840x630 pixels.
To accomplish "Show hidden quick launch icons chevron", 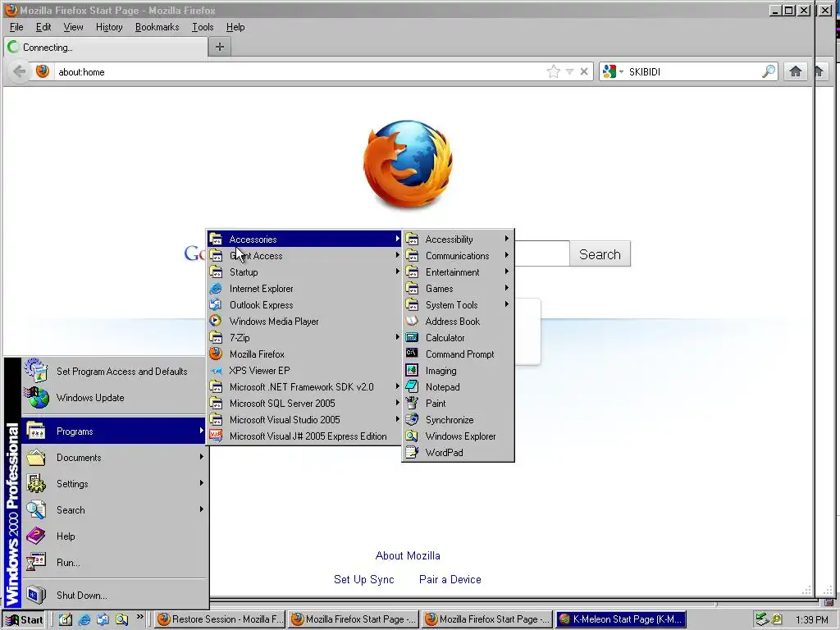I will [139, 617].
